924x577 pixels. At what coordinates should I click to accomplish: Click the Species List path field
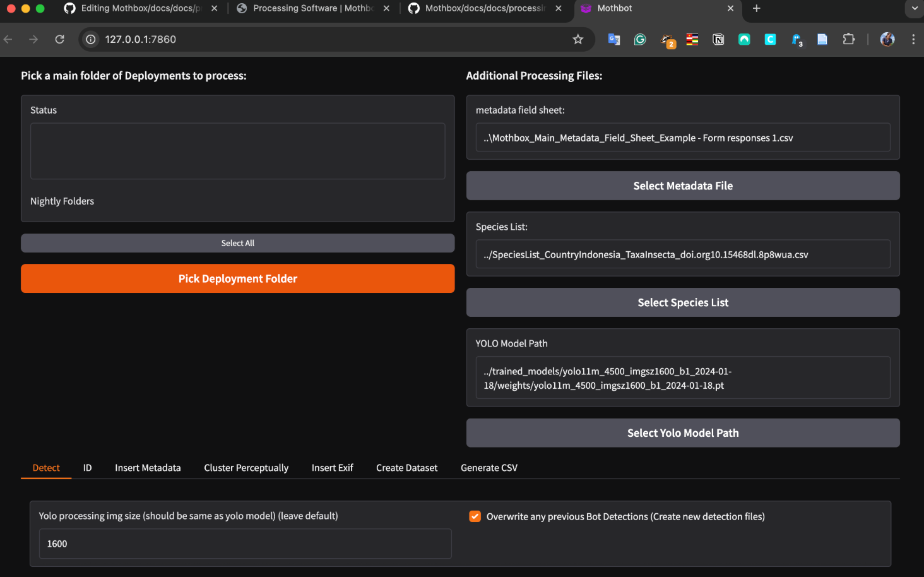coord(683,254)
